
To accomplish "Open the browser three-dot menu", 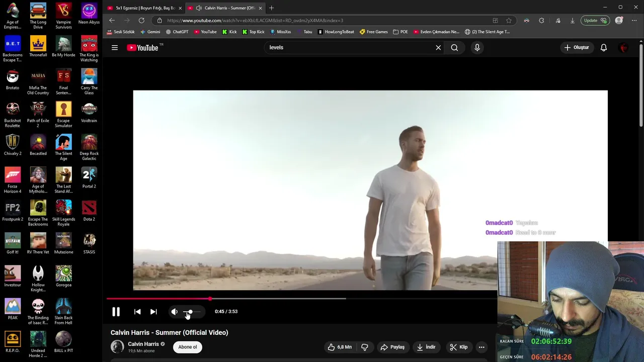I will 634,21.
